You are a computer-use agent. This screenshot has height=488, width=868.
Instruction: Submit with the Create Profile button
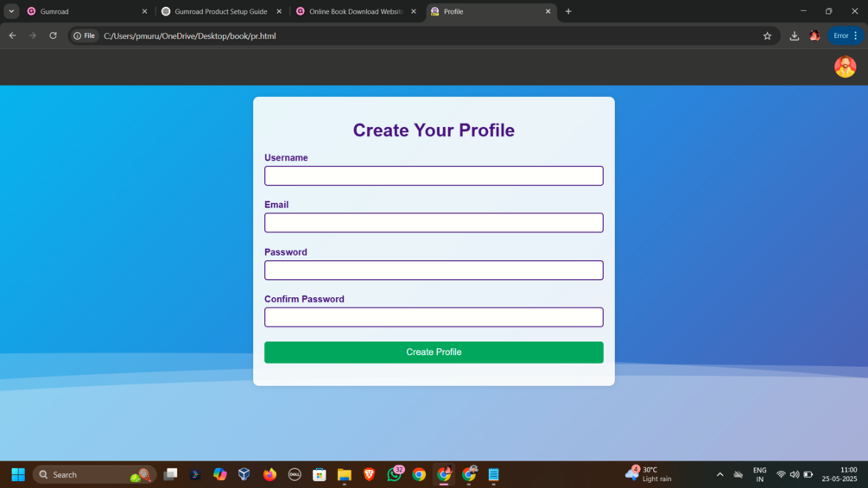pos(434,352)
